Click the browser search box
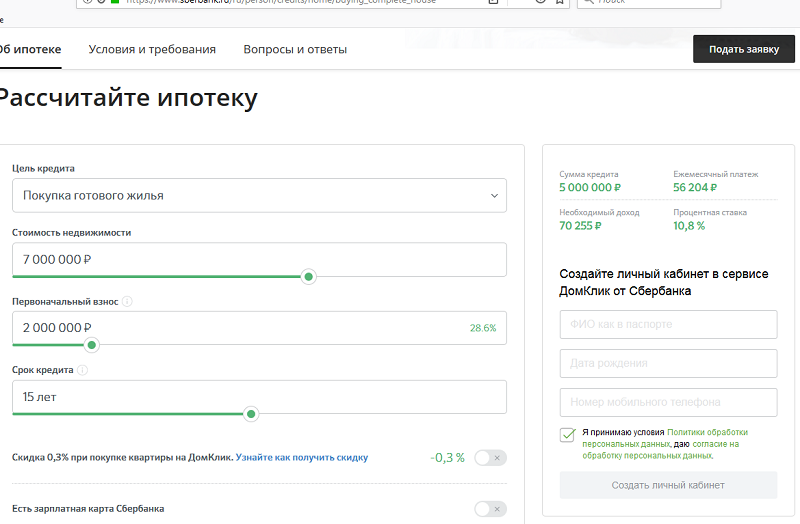The width and height of the screenshot is (800, 524). click(x=649, y=3)
